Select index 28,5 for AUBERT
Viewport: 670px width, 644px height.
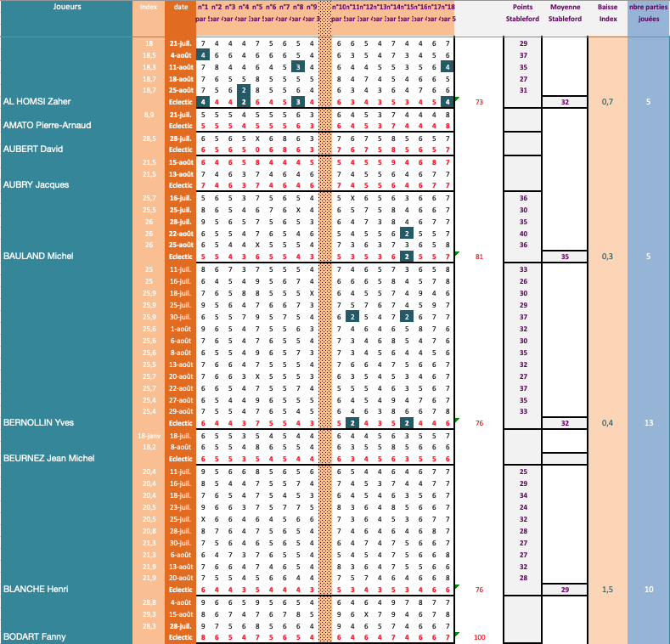point(149,138)
